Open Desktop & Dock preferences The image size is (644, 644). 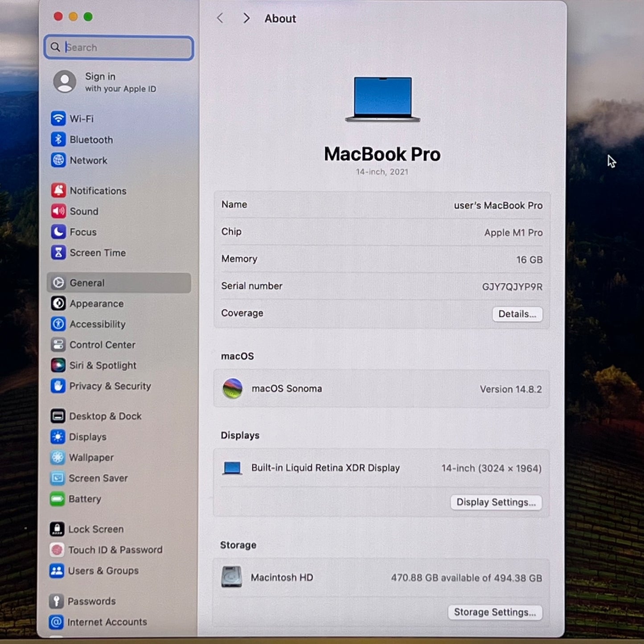coord(105,416)
